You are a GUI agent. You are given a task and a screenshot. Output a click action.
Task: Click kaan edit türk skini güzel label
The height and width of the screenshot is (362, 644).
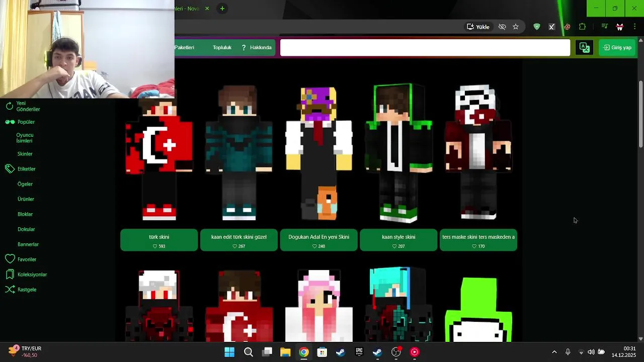pos(239,240)
